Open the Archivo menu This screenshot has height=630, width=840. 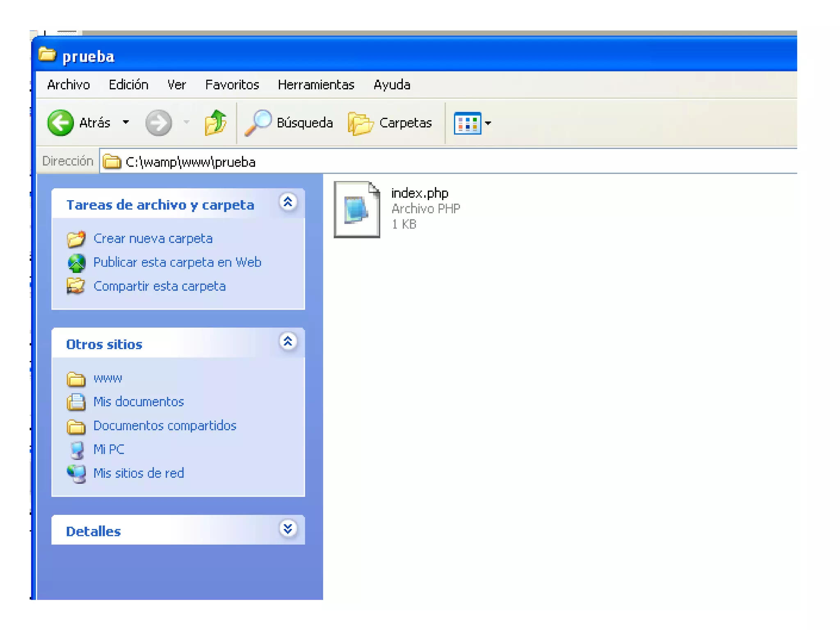[x=68, y=85]
